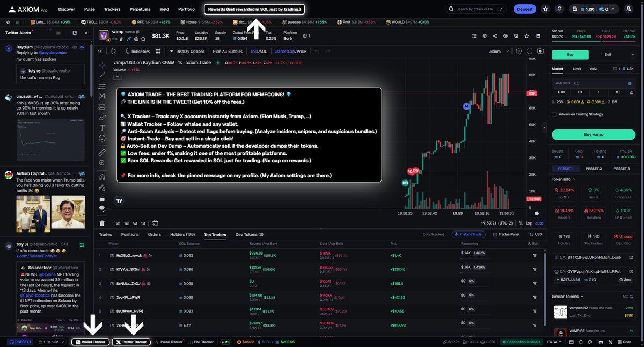Select the Sell tab in trade panel
The width and height of the screenshot is (644, 347).
pyautogui.click(x=608, y=54)
